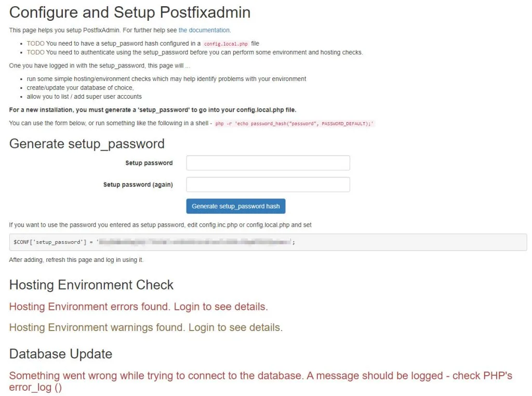Click the blurred password hash value

[195, 242]
